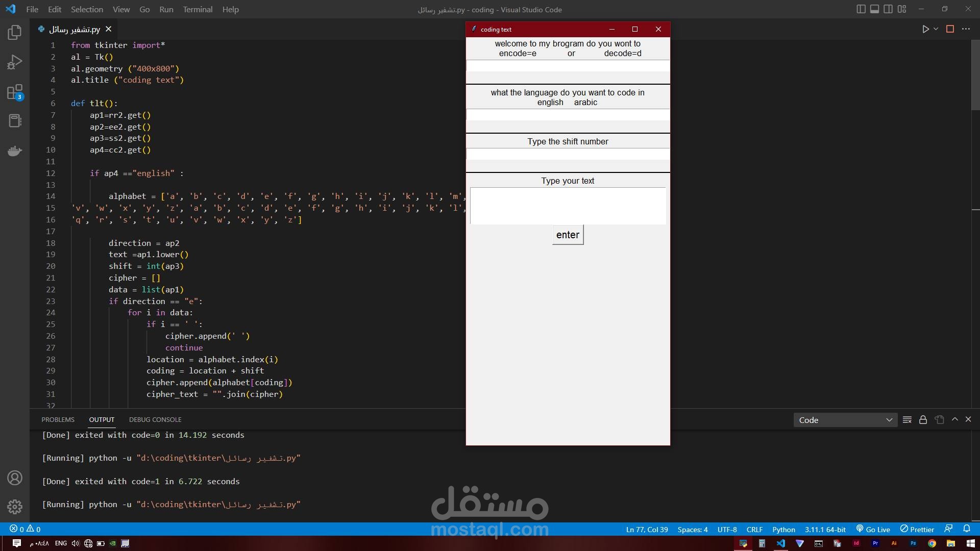Open the Accounts menu icon
Screen dimensions: 980x551
15,478
